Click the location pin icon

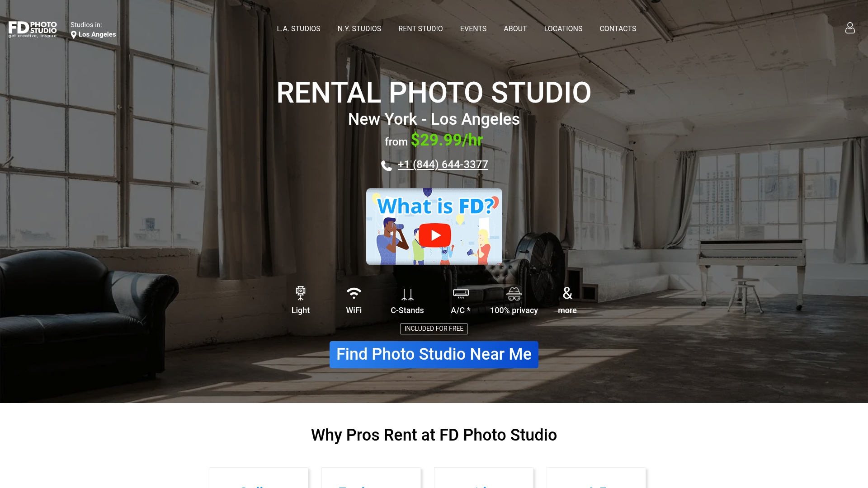74,35
